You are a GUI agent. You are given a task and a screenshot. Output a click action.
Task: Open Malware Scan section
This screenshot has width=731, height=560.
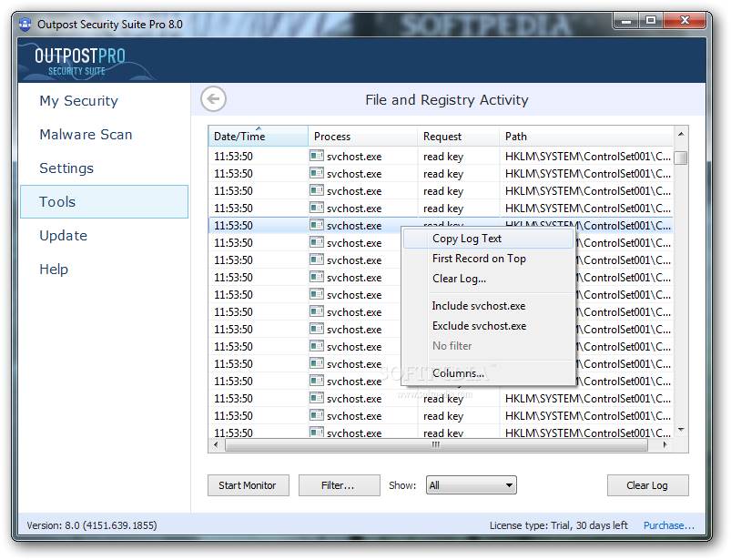point(86,134)
